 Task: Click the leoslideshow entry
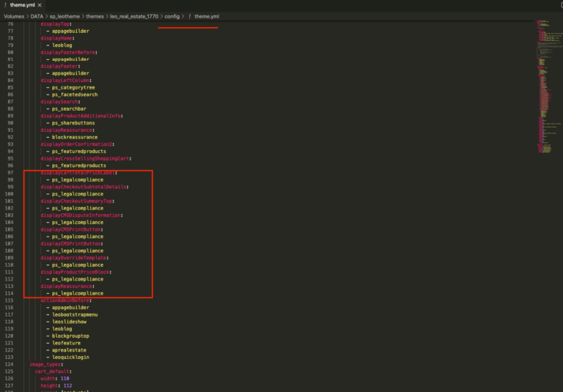70,322
